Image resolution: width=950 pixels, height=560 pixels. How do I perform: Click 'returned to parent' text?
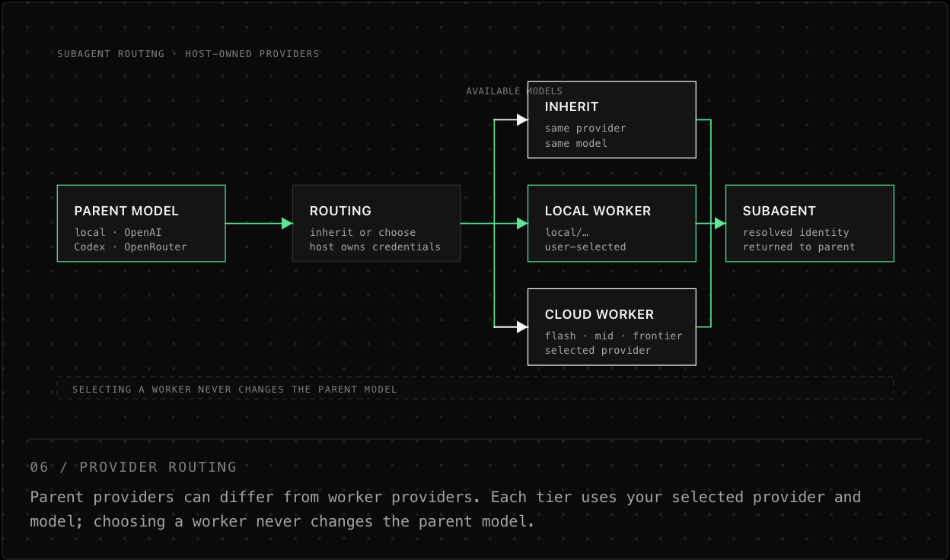pos(799,247)
